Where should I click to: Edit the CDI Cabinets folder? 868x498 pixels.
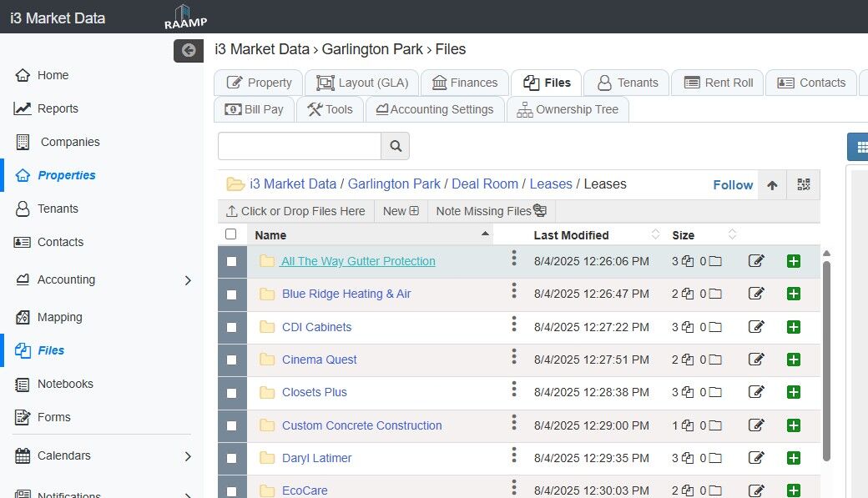[756, 327]
